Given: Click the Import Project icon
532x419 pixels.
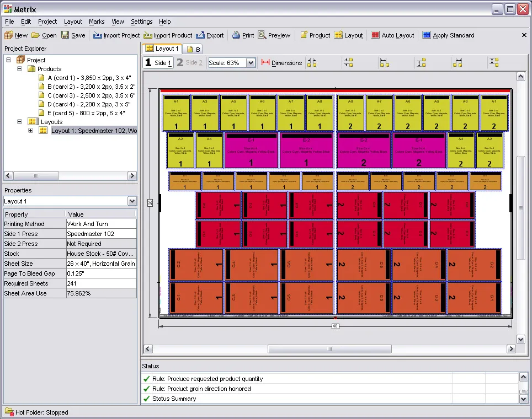Looking at the screenshot, I should [97, 35].
